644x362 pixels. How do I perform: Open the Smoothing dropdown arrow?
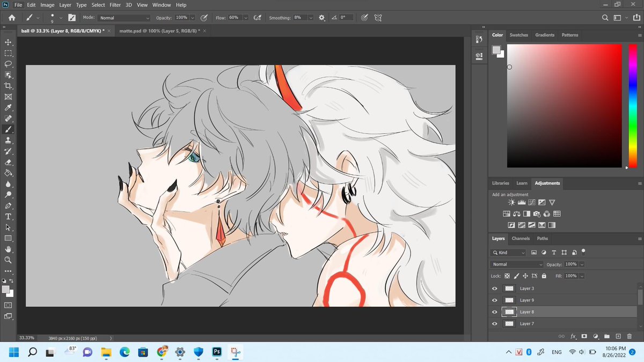[x=311, y=18]
